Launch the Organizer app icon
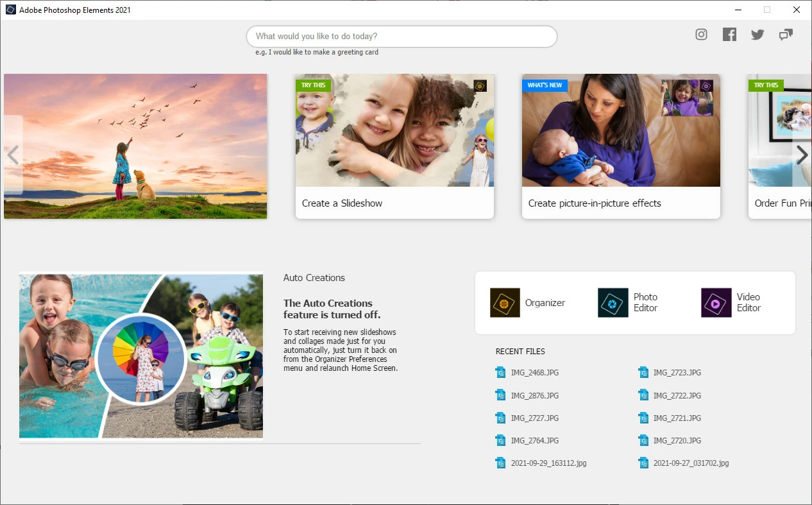The image size is (812, 505). 505,303
